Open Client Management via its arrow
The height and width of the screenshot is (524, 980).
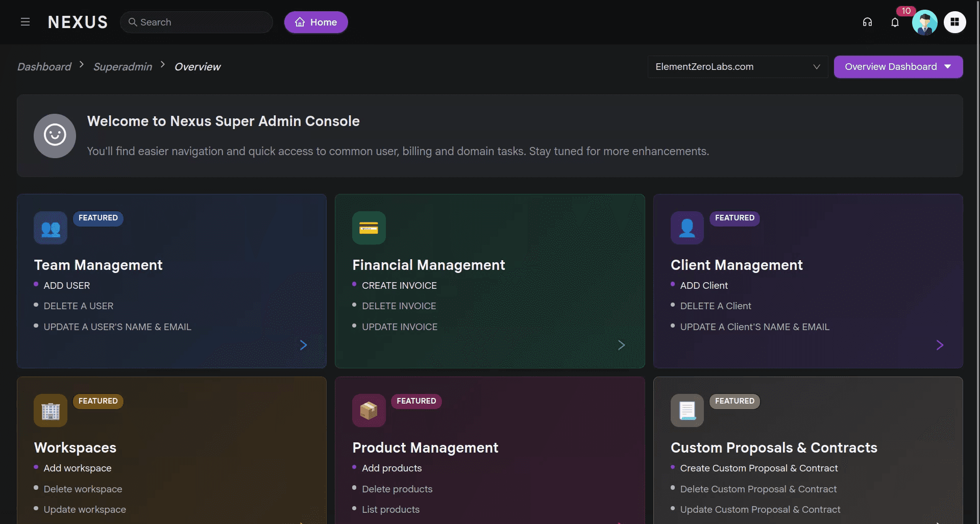[x=940, y=345]
